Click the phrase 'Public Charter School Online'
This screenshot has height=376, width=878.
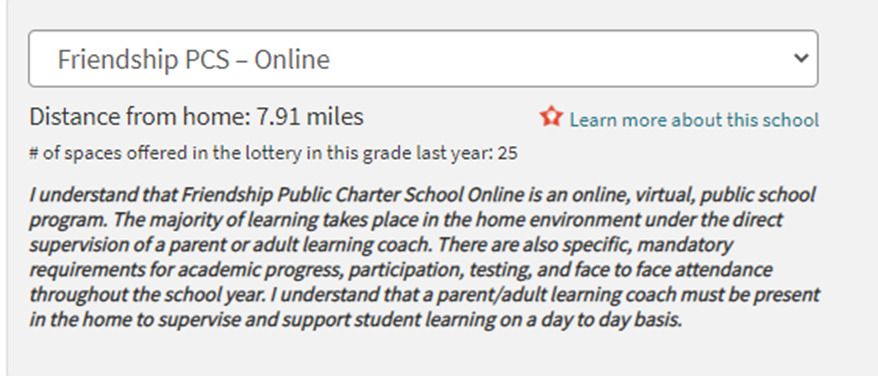click(399, 195)
